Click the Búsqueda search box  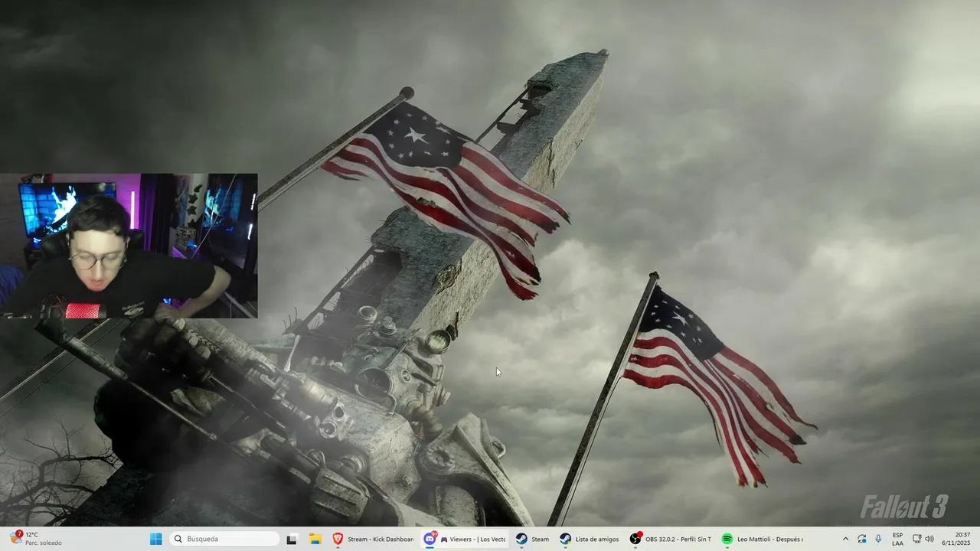click(224, 539)
